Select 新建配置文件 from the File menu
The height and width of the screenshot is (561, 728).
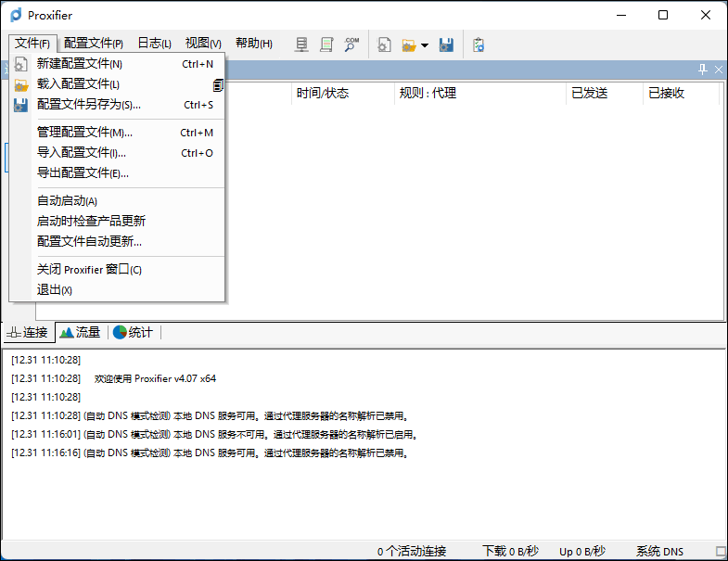(80, 64)
